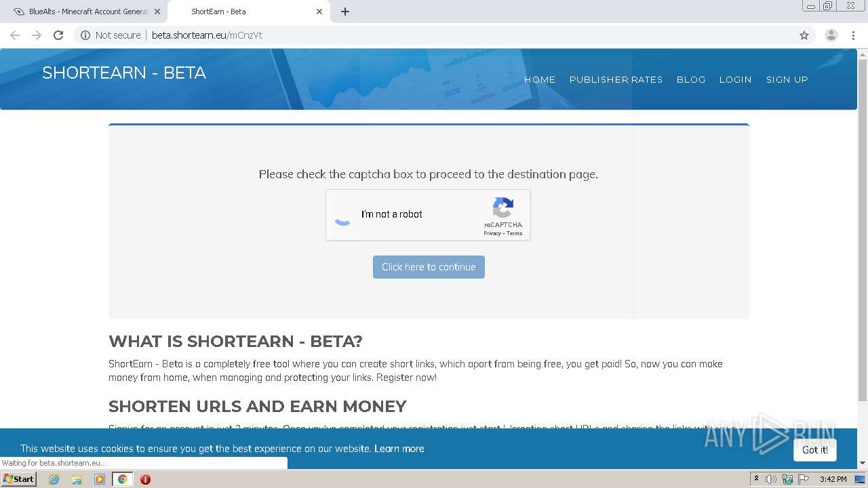Click the volume speaker tray icon

pyautogui.click(x=771, y=479)
